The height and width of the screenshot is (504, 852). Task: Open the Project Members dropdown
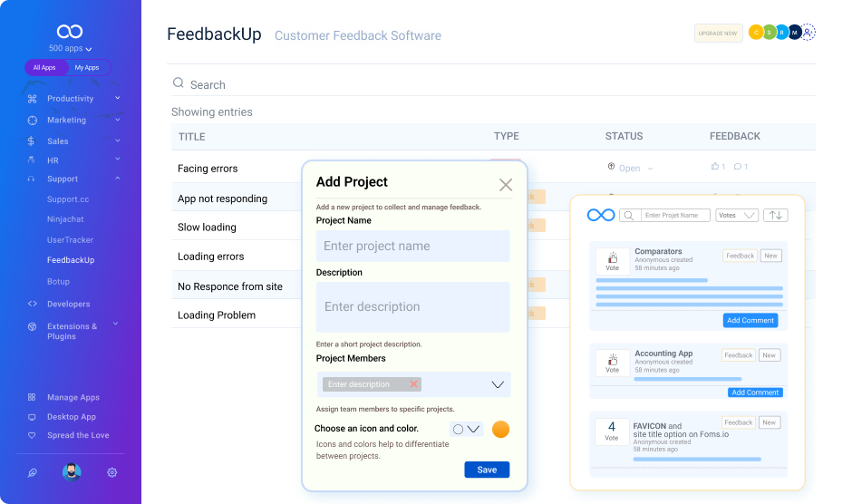pos(498,384)
